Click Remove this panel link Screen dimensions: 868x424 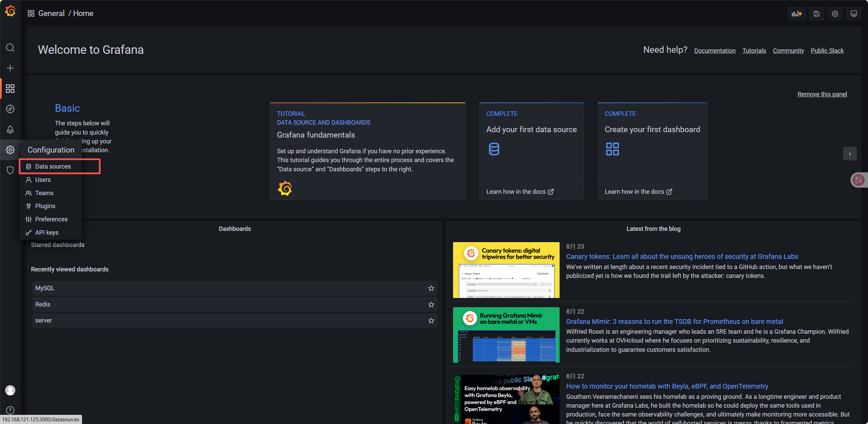(x=822, y=94)
